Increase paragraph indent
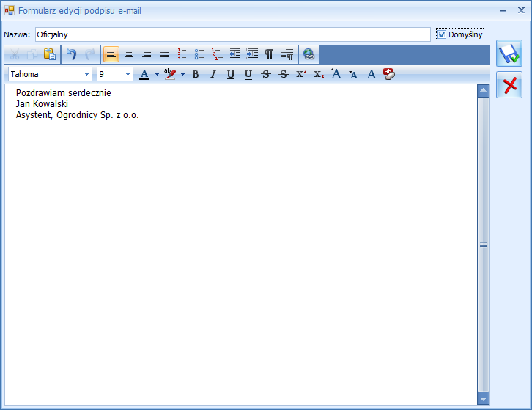This screenshot has width=532, height=410. (252, 54)
